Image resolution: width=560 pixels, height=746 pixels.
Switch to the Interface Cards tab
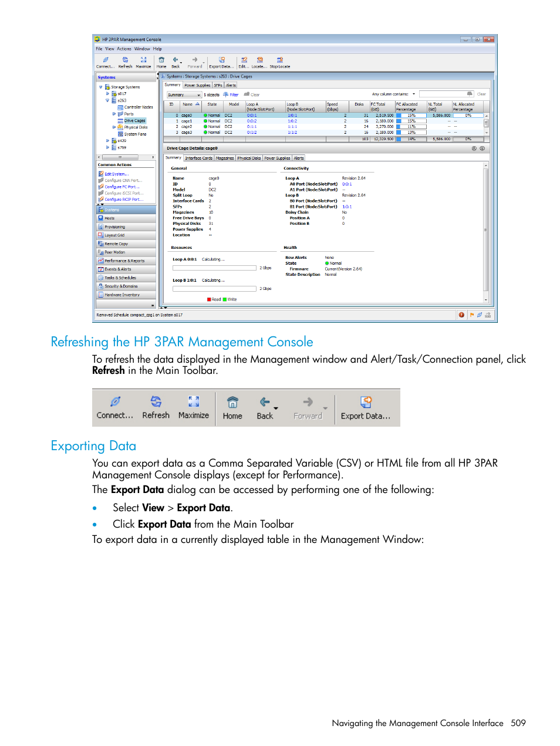[x=199, y=158]
